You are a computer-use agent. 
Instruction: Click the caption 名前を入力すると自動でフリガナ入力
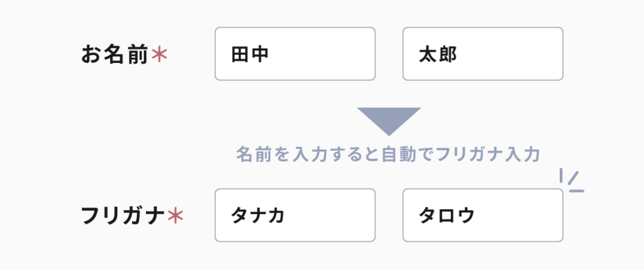(389, 154)
